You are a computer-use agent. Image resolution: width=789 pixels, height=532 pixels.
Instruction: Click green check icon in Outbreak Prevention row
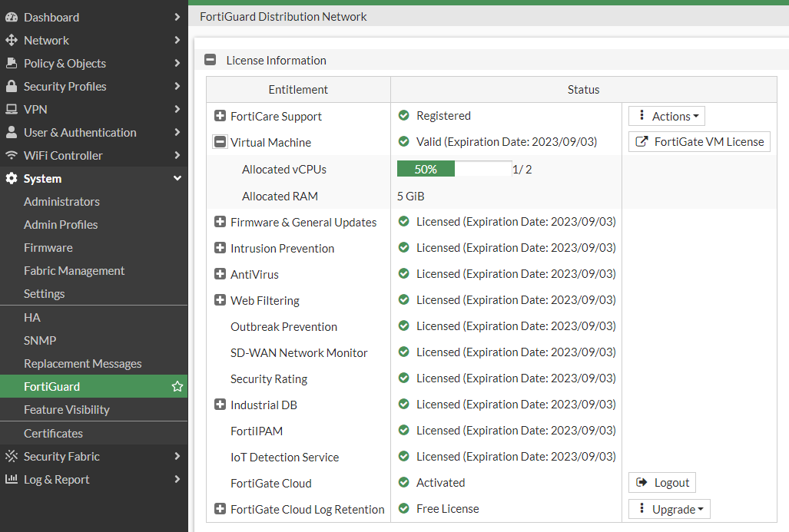[x=403, y=325]
